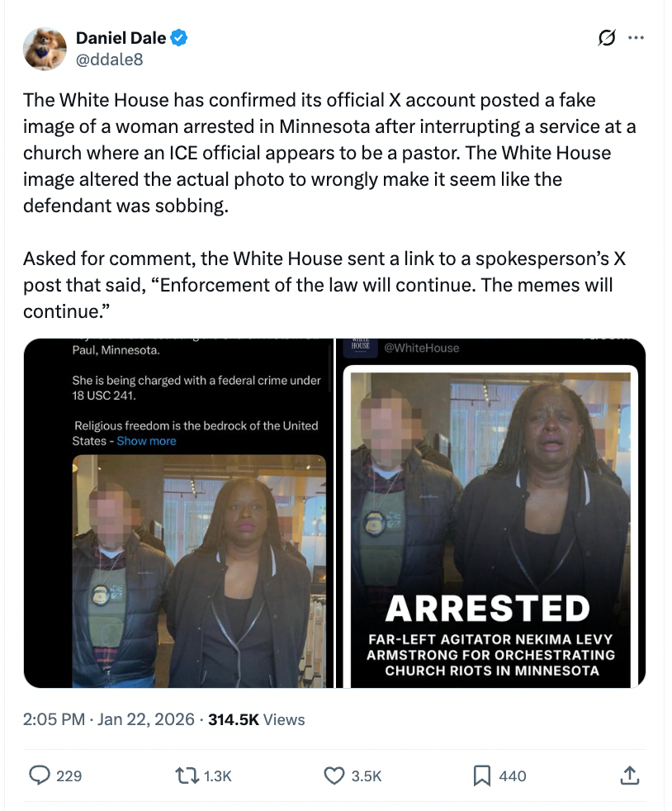Expand the Show more link in the image
Image resolution: width=672 pixels, height=811 pixels.
point(146,441)
